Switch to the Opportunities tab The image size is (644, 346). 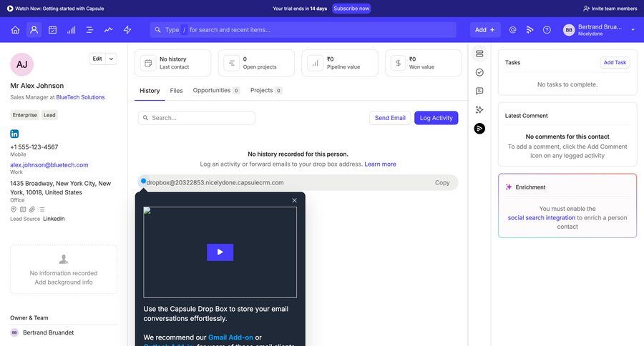(216, 90)
